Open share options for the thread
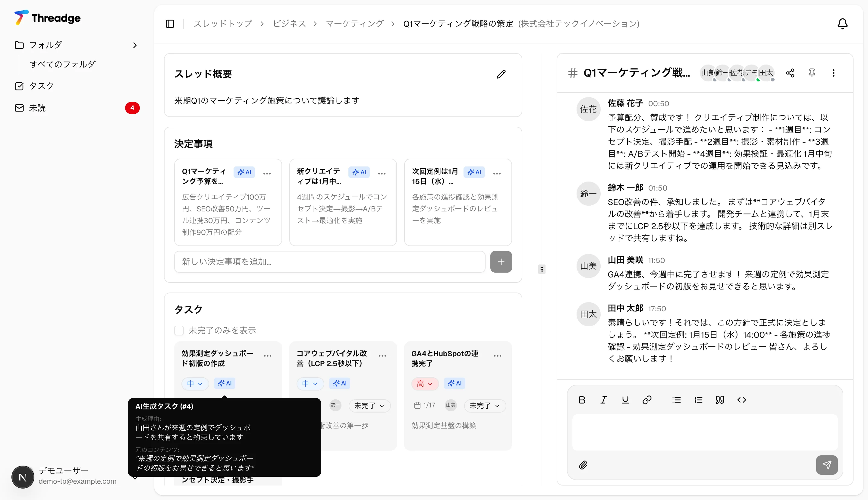 790,73
